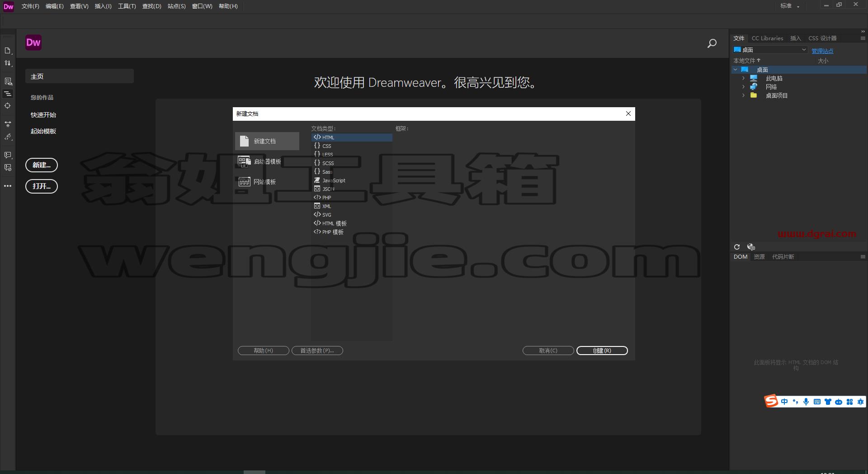
Task: Expand the 此电脑 tree node
Action: pos(743,78)
